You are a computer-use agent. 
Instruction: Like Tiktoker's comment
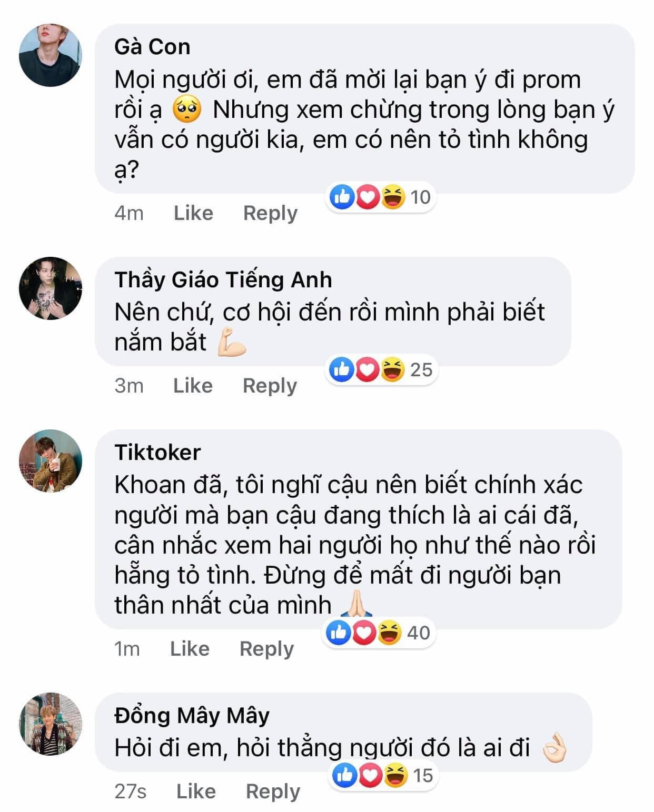pyautogui.click(x=190, y=648)
